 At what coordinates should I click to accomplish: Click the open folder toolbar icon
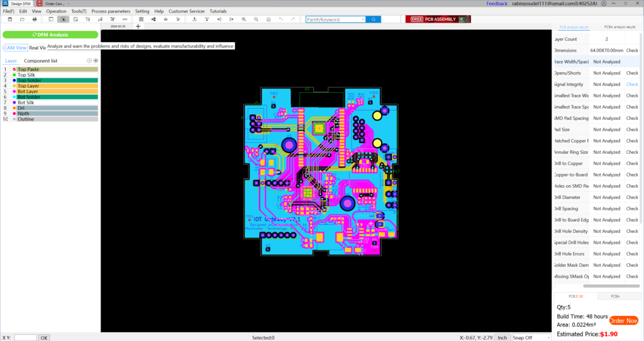tap(22, 19)
